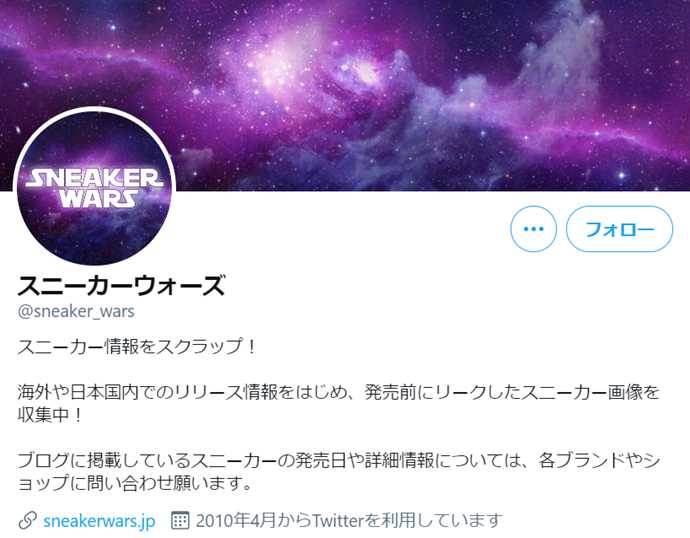Click the bio line starting with ブログに掲載
Viewport: 690px width, 538px height.
[x=338, y=460]
